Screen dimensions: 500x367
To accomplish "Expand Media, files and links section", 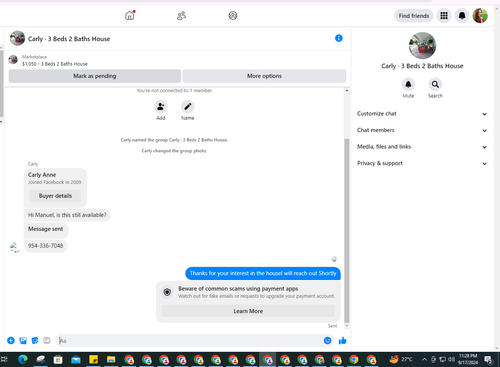I will (422, 147).
